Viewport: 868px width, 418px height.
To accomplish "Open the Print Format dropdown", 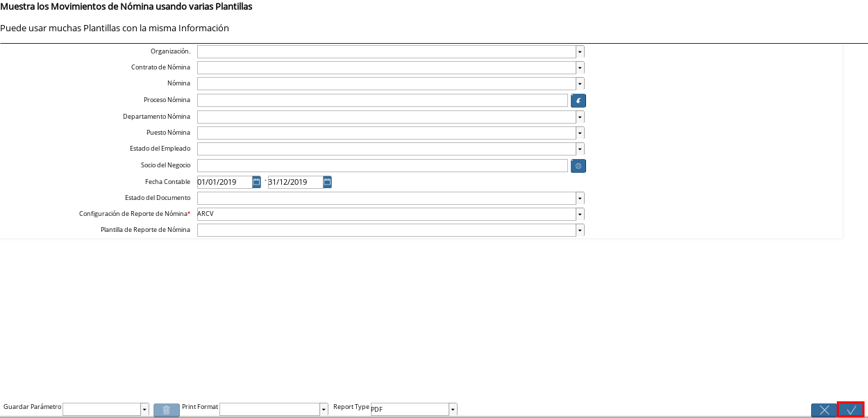I will click(x=324, y=410).
